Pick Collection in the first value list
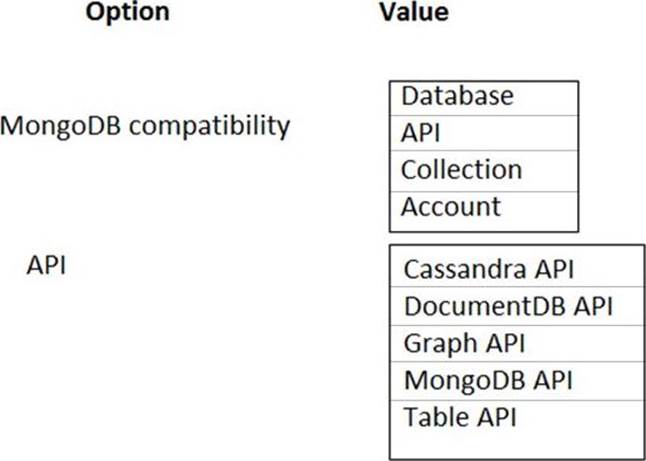This screenshot has height=461, width=646. click(x=461, y=170)
